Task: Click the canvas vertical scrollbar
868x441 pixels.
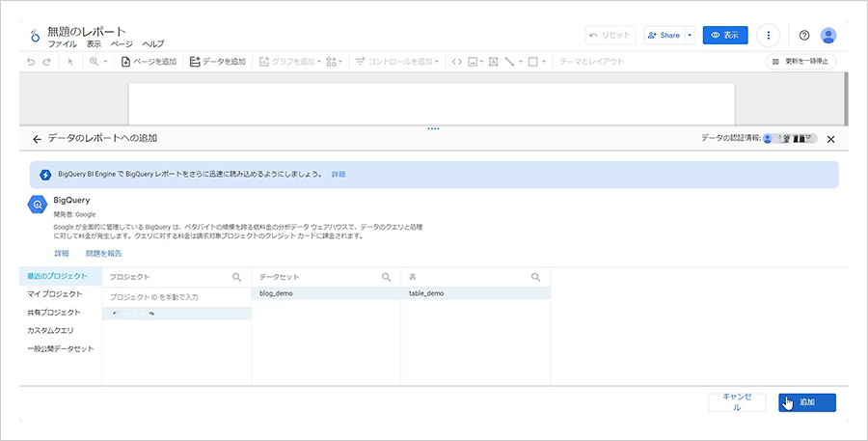Action: tap(845, 98)
